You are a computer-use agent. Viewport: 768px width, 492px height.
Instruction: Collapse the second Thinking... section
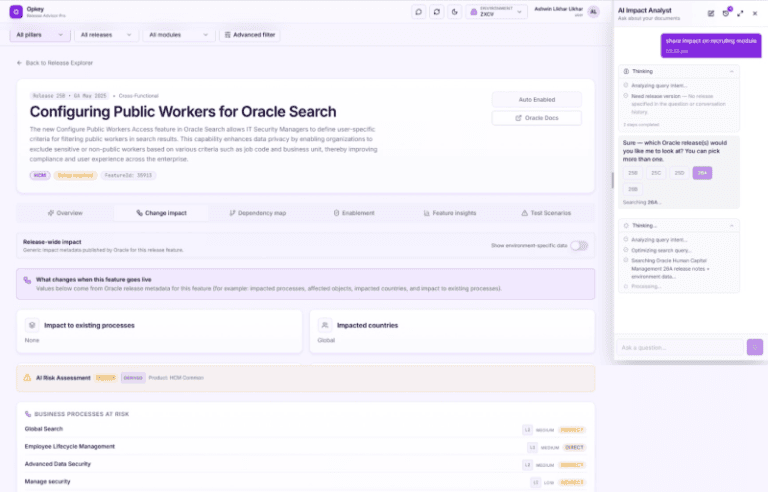732,226
